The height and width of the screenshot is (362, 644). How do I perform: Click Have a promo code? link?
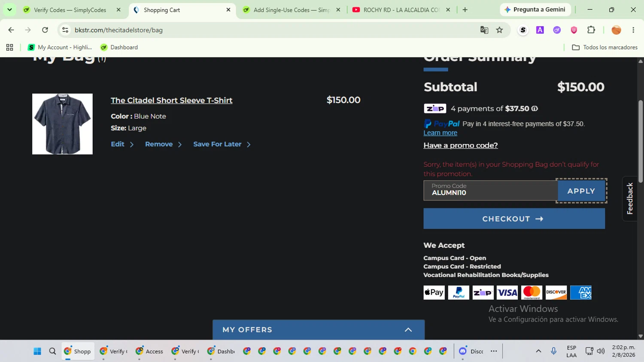tap(461, 145)
